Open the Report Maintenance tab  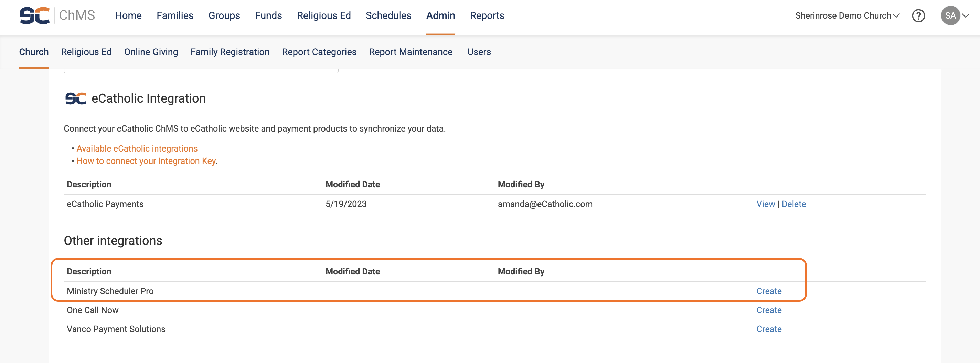pos(411,52)
